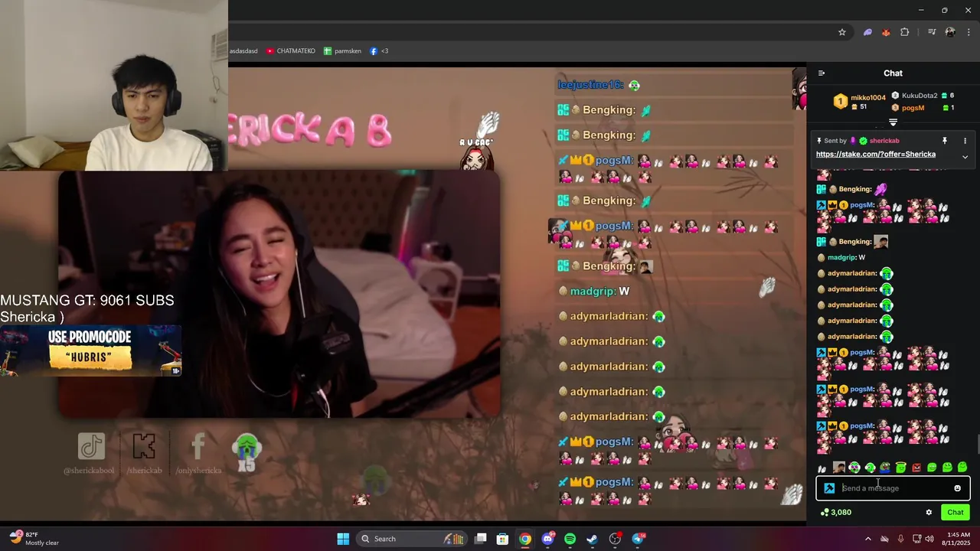Click the madgrip username in chat

point(841,258)
